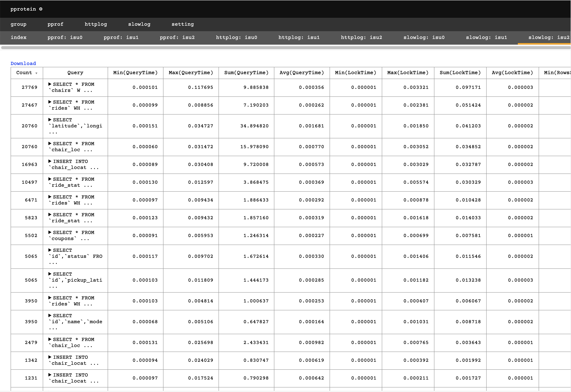Open the slowlog menu
The width and height of the screenshot is (571, 392).
pyautogui.click(x=139, y=24)
